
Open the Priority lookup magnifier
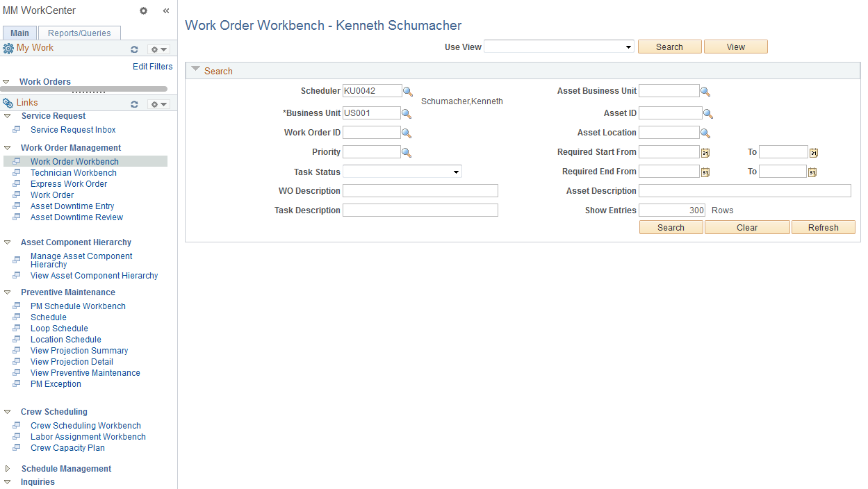tap(407, 152)
